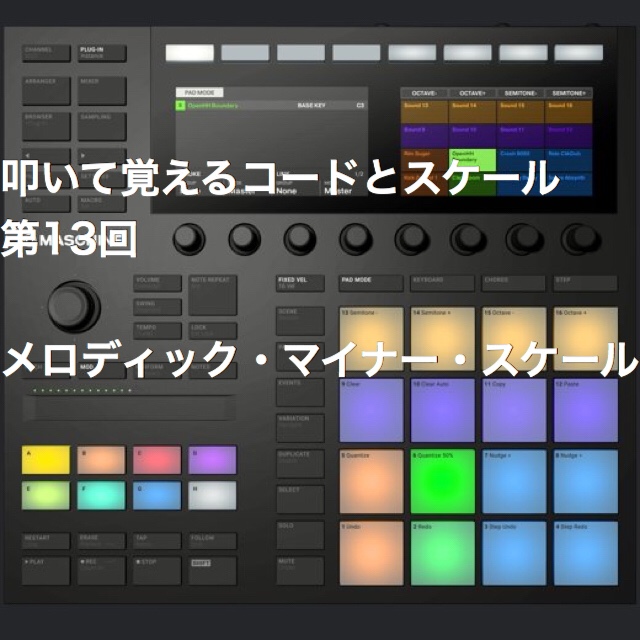Tap the Step Redo pad
This screenshot has height=640, width=640.
tap(585, 553)
